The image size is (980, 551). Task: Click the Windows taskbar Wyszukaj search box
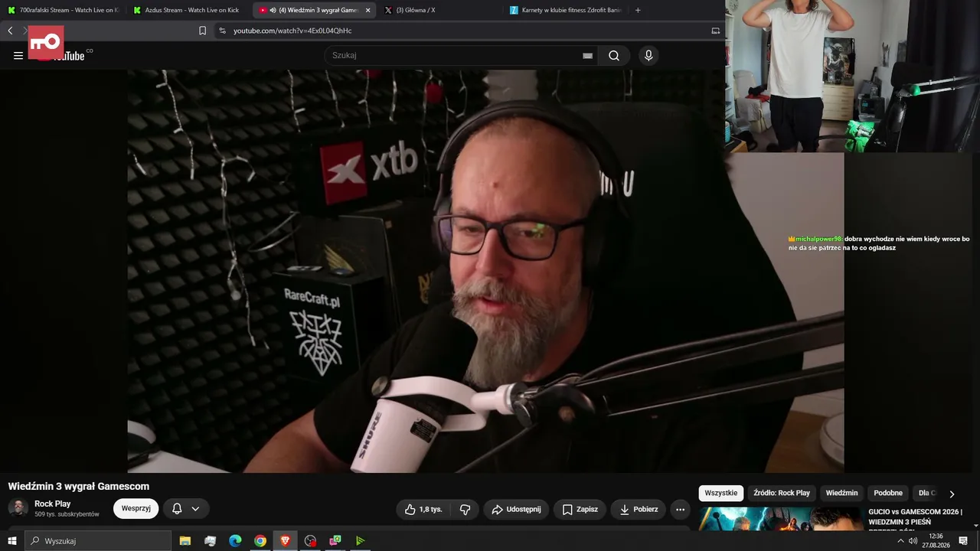[x=97, y=541]
